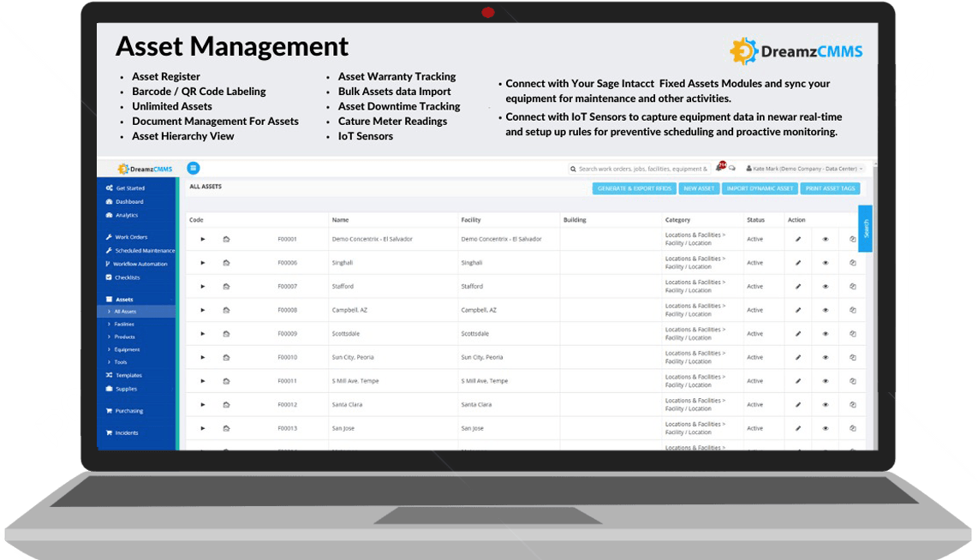Click the facility icon beside code F00008

point(226,310)
